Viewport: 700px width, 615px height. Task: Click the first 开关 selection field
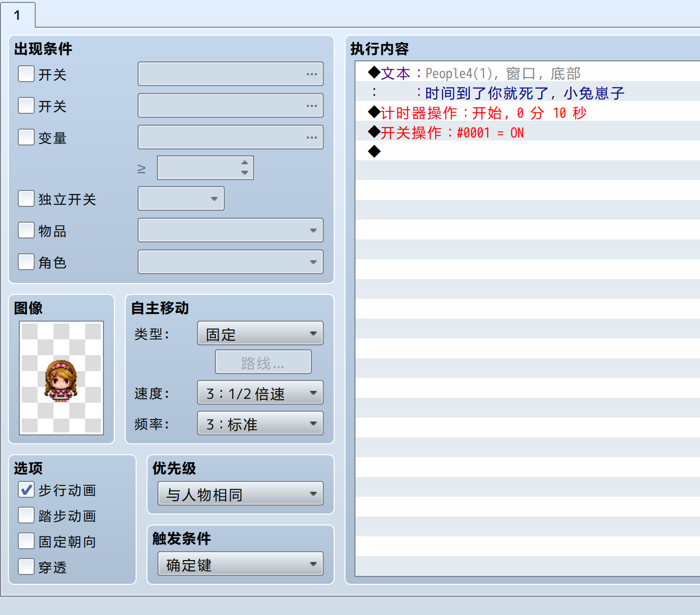click(x=231, y=74)
